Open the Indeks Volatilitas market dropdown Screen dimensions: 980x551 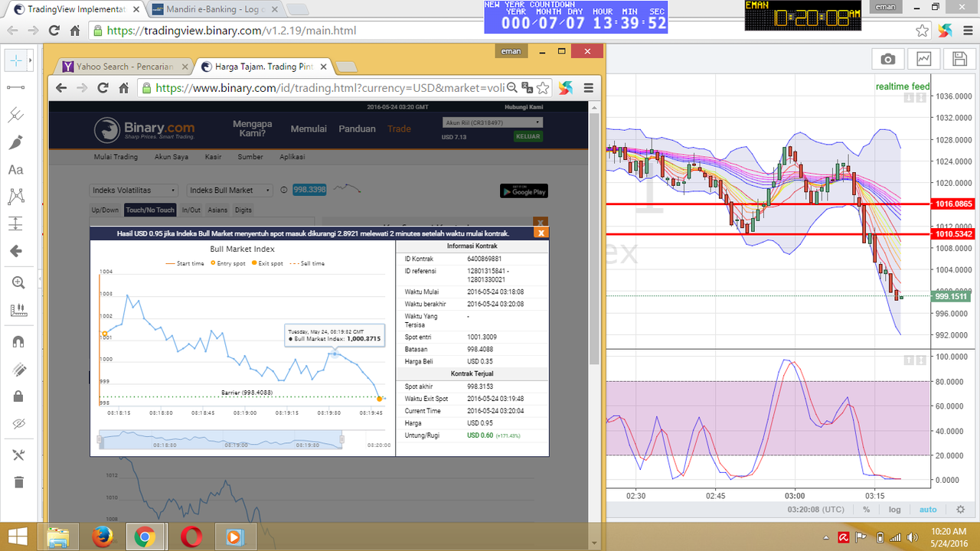134,191
